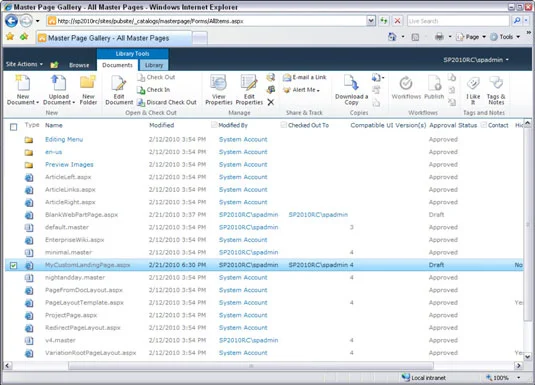The width and height of the screenshot is (535, 385).
Task: Click the Master Page Gallery browser tab
Action: point(114,38)
